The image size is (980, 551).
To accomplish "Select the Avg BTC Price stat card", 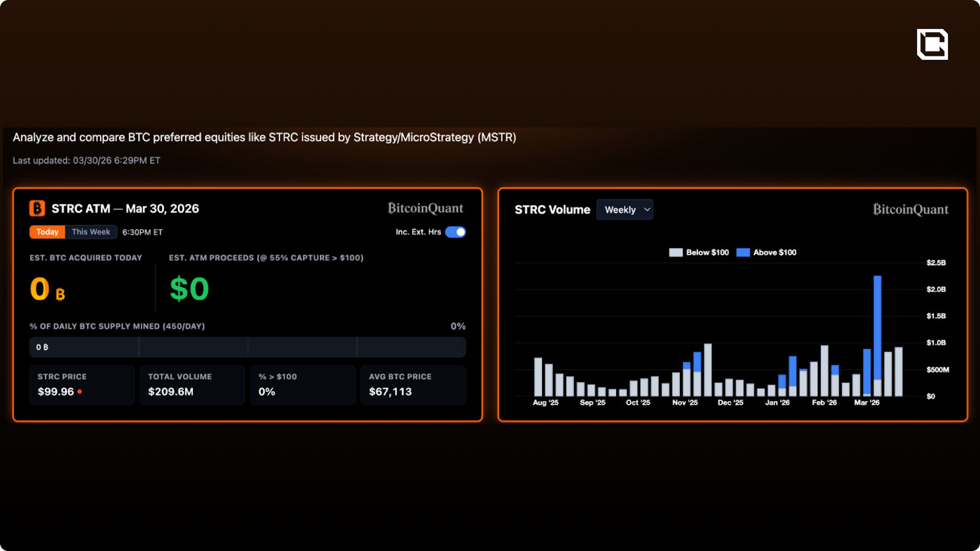I will coord(413,384).
